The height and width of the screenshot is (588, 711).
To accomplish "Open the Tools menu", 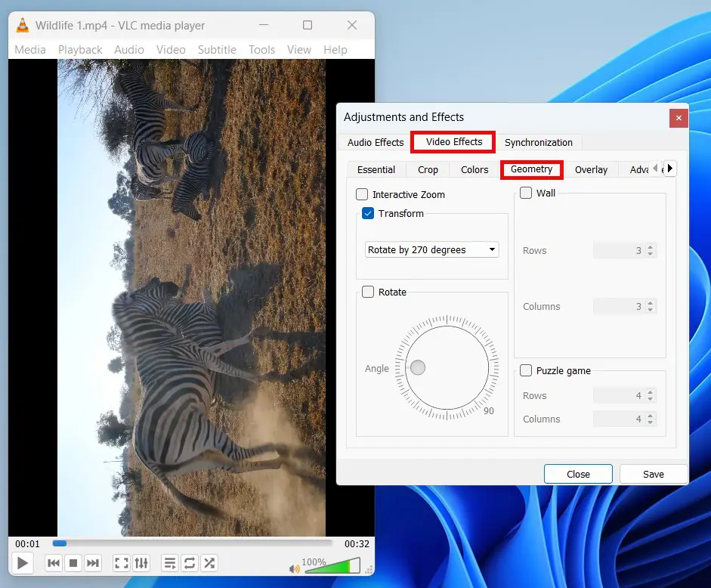I will (x=261, y=49).
